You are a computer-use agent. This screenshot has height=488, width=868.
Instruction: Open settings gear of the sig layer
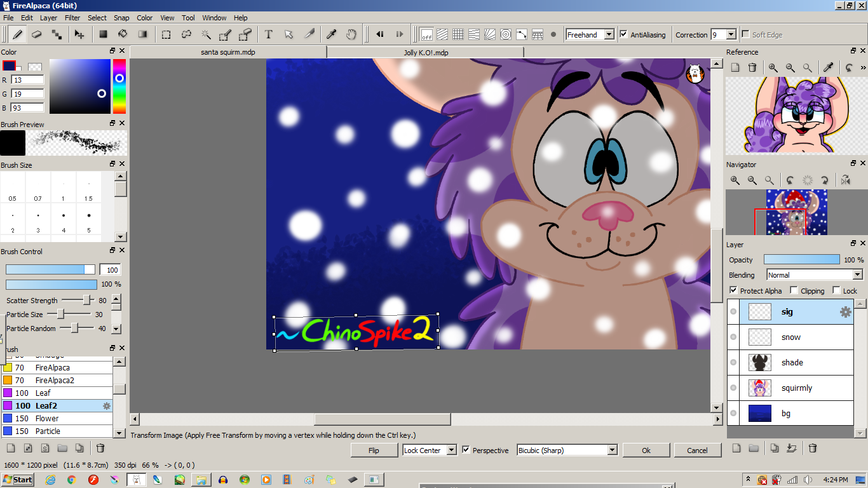pyautogui.click(x=845, y=312)
